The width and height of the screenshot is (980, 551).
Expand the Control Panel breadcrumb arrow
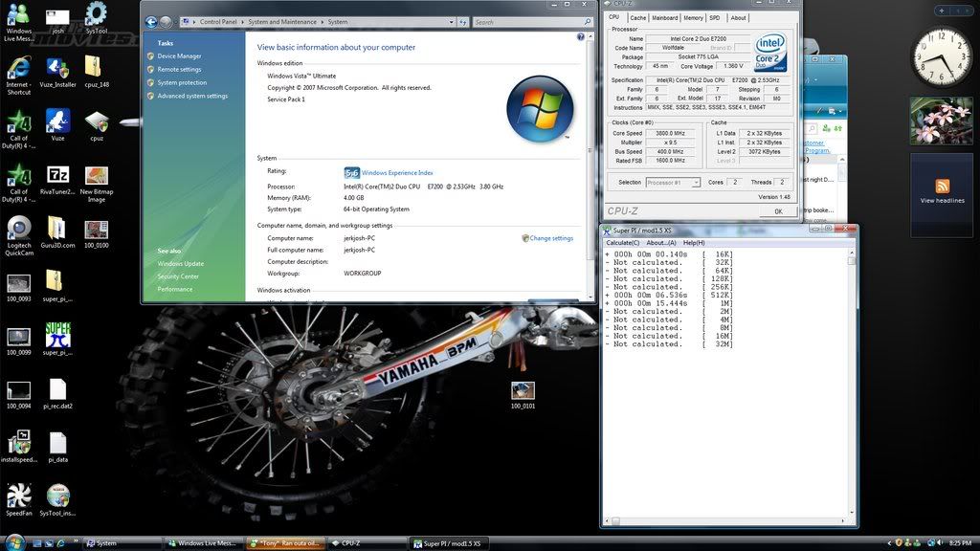coord(243,22)
